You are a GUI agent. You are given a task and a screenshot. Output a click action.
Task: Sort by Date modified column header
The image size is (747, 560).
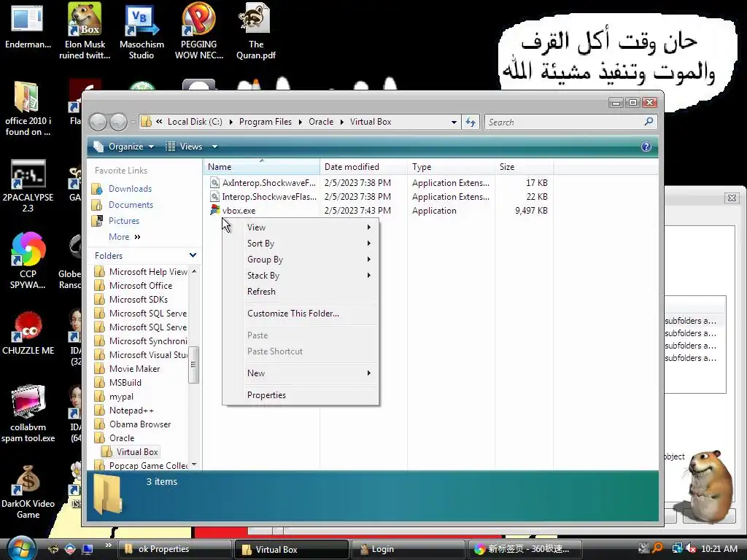click(363, 167)
